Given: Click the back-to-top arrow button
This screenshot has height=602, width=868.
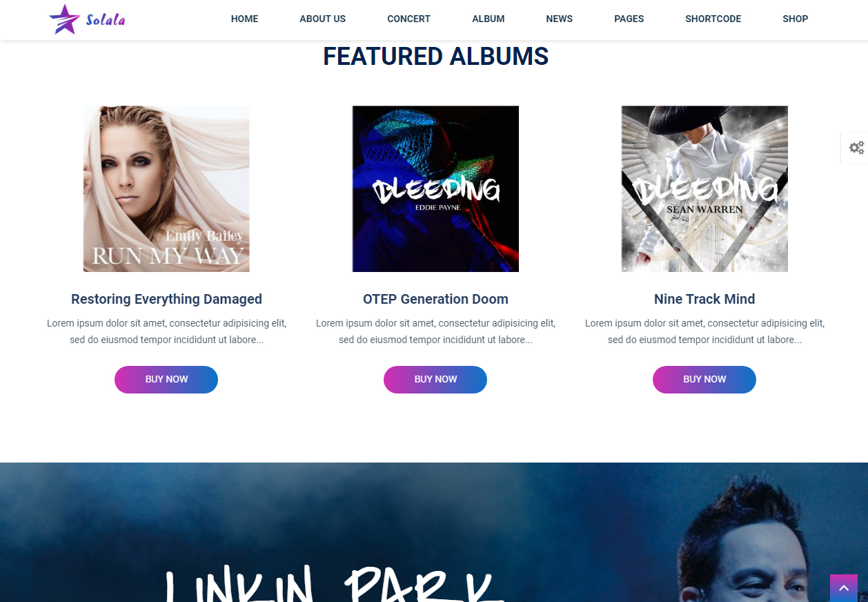Looking at the screenshot, I should pos(843,588).
